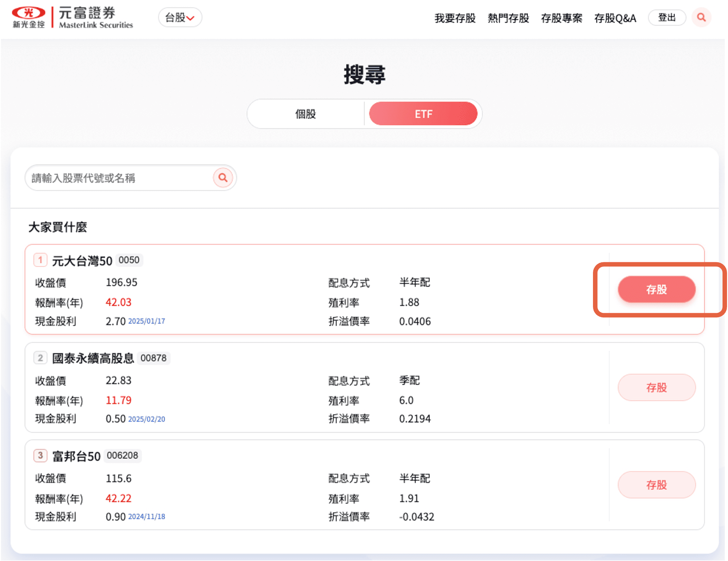Select the 國泰永續高股息 title
This screenshot has height=561, width=728.
click(x=93, y=358)
